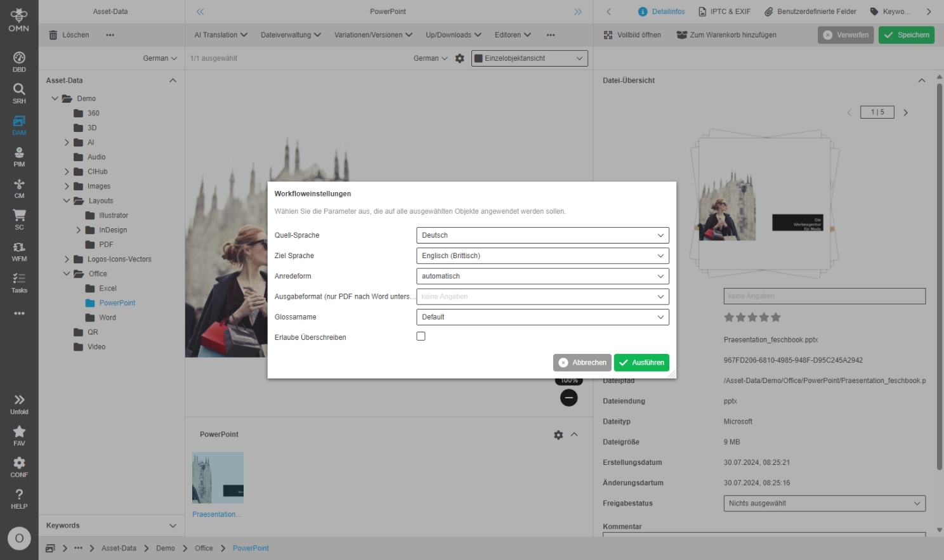The width and height of the screenshot is (944, 560).
Task: Expand the InDesign folder in tree
Action: pos(79,230)
